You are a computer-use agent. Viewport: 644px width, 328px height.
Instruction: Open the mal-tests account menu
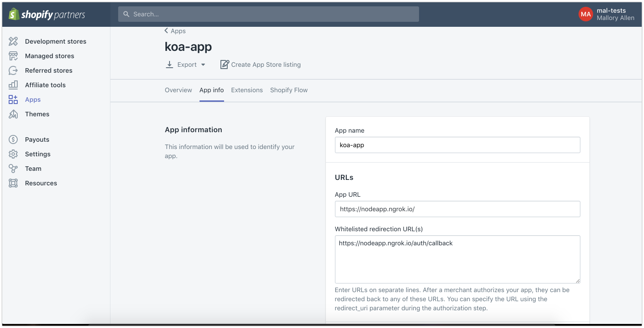(607, 14)
